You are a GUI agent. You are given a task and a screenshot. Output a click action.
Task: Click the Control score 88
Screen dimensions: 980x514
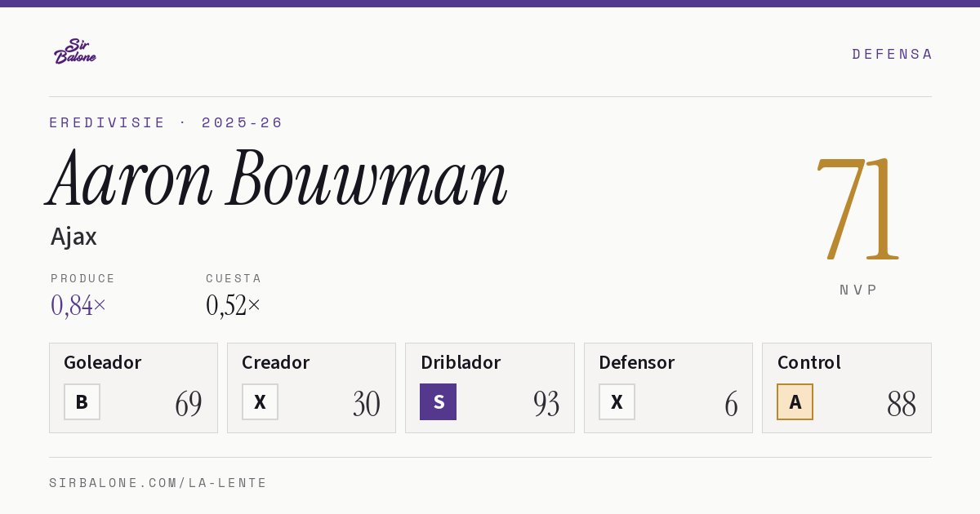[902, 404]
